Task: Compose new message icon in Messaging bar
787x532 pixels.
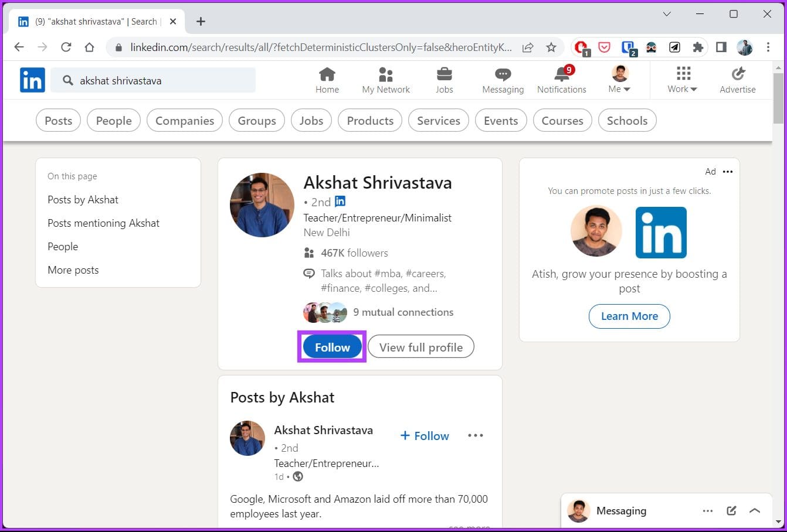Action: pyautogui.click(x=731, y=511)
